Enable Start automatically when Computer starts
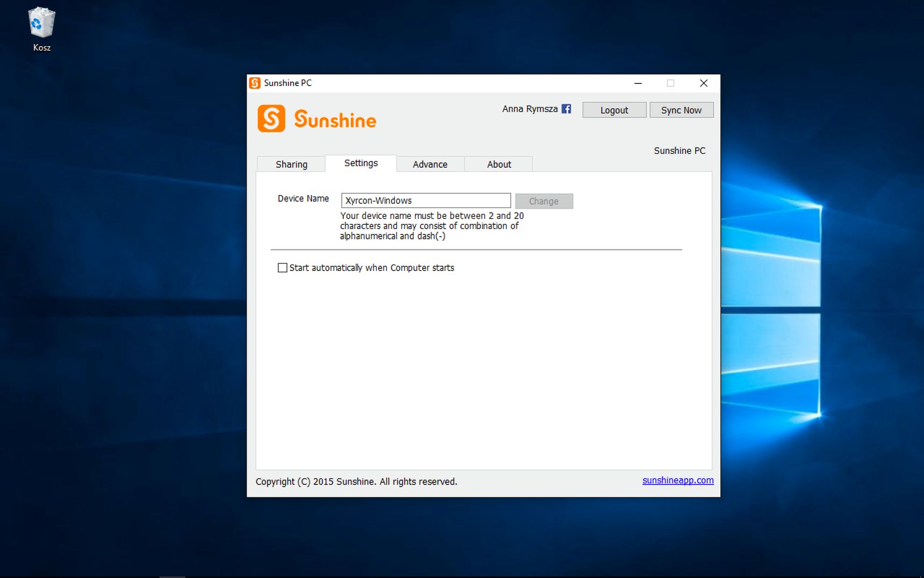Screen dimensions: 924x578 283,268
